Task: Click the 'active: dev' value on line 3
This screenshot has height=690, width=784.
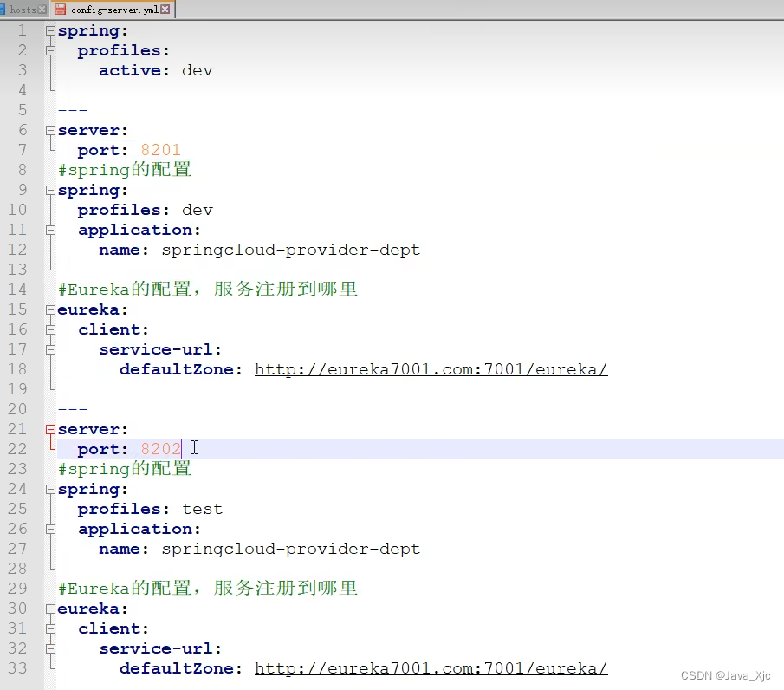Action: pos(197,70)
